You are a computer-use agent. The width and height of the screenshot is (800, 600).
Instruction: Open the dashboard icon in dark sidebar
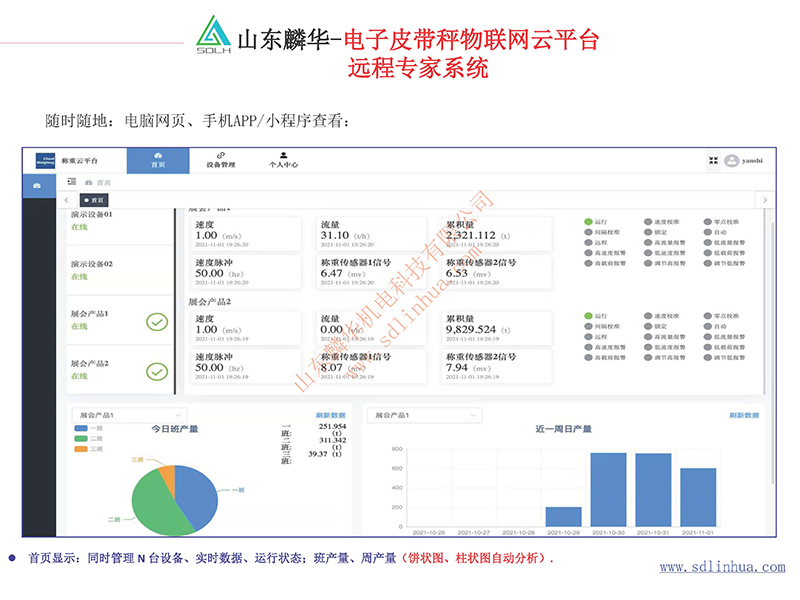click(37, 186)
